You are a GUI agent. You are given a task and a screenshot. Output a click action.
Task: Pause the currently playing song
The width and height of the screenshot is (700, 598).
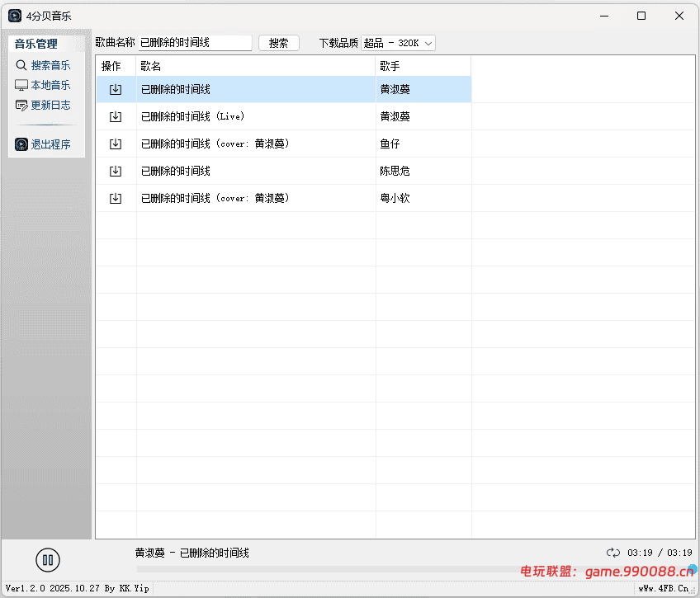[x=47, y=559]
